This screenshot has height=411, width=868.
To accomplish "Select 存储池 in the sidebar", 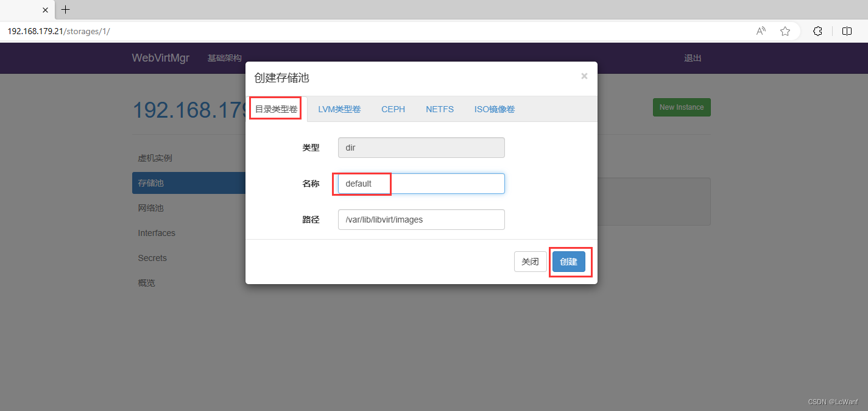I will coord(189,183).
